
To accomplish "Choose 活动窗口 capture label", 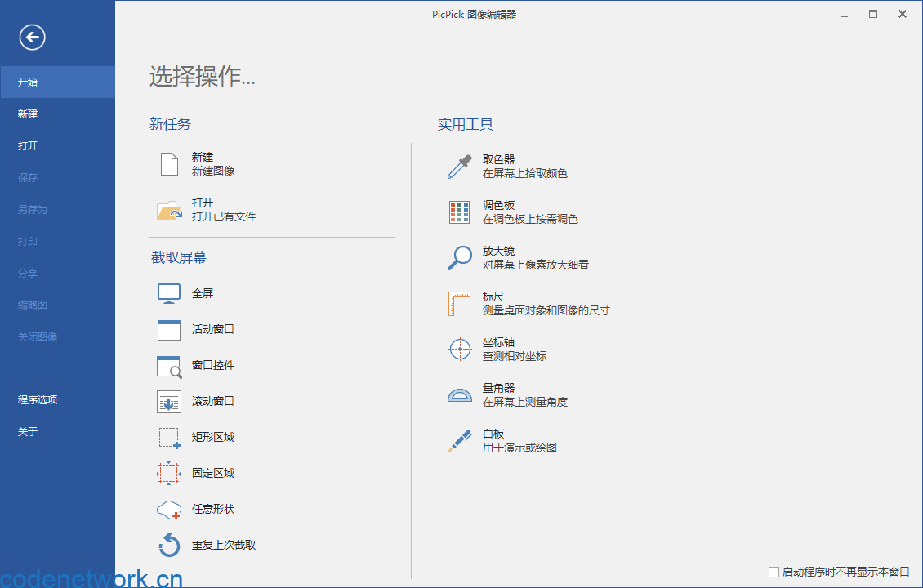I will tap(213, 329).
